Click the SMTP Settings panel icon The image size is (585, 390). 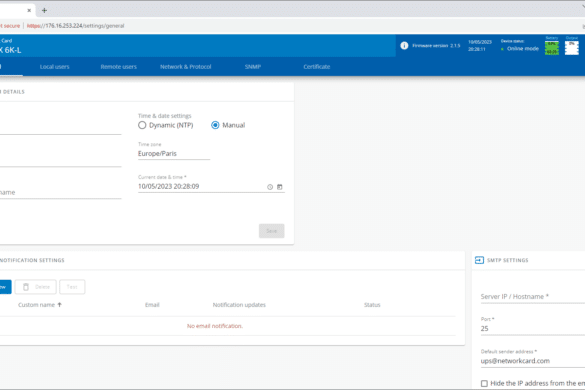point(479,260)
